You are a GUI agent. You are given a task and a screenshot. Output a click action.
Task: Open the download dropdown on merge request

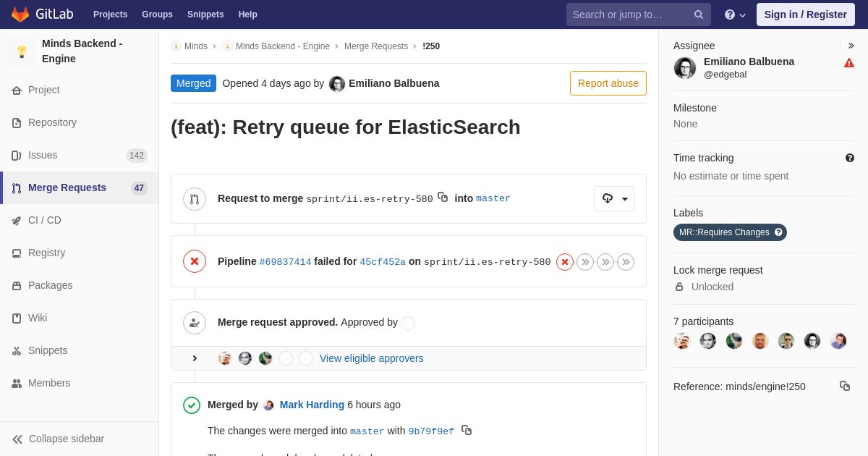614,198
